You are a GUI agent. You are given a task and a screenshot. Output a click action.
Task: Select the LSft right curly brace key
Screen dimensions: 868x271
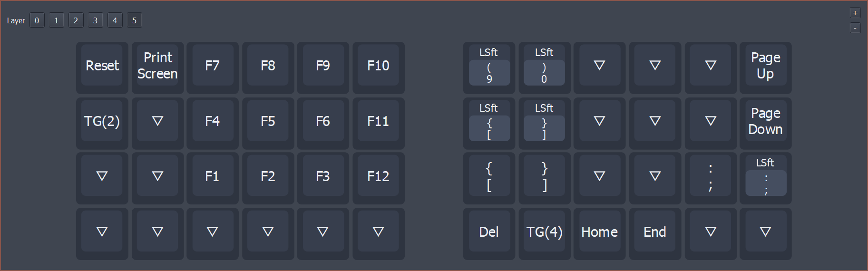[544, 122]
